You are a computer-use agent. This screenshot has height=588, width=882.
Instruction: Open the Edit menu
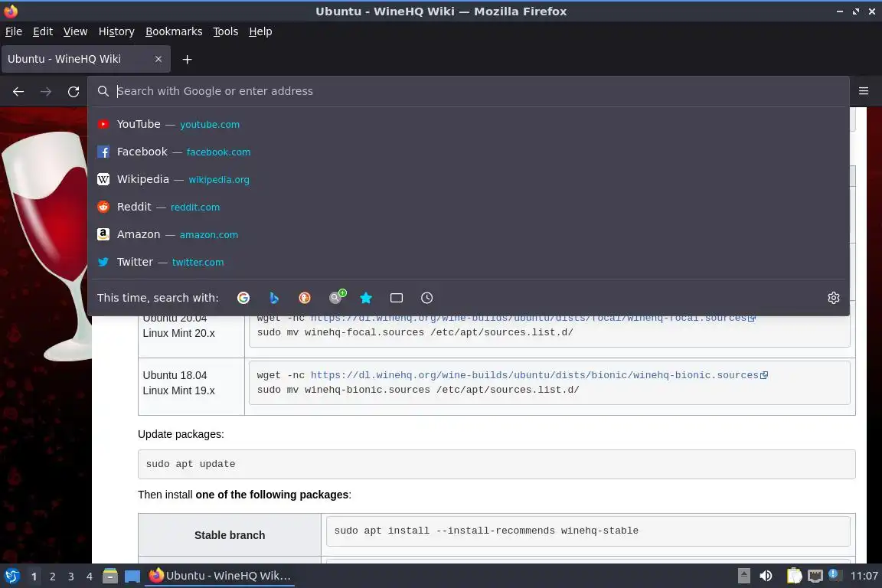[x=43, y=31]
